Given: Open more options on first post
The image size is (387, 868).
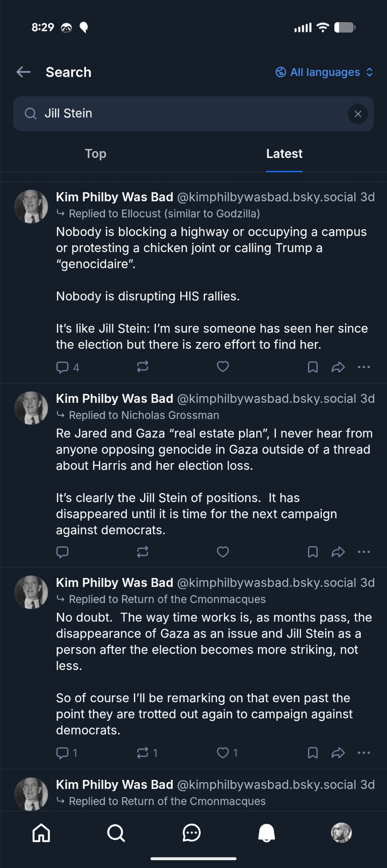Looking at the screenshot, I should coord(364,367).
